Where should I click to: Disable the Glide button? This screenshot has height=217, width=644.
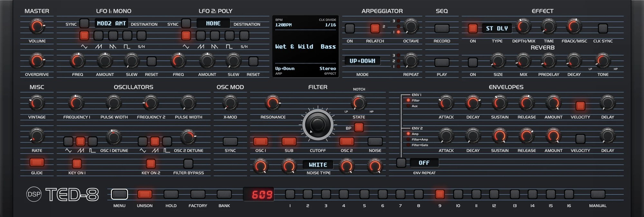click(x=37, y=162)
